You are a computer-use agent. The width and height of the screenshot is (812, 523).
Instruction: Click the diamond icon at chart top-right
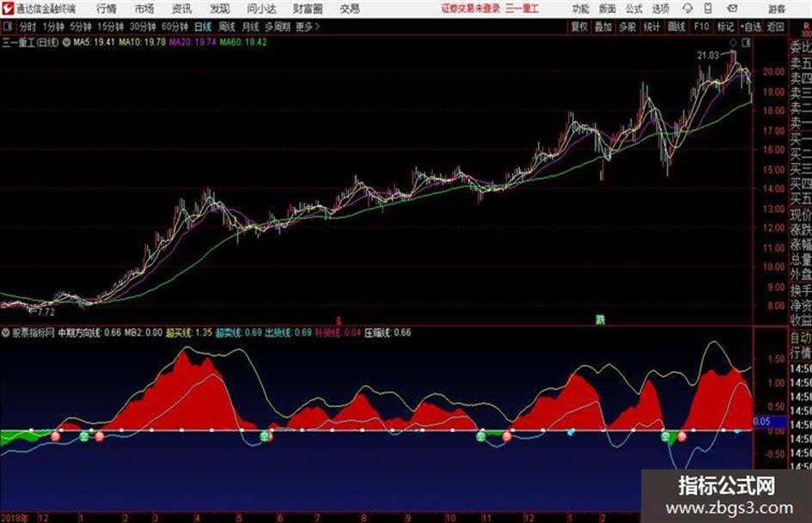pos(733,43)
